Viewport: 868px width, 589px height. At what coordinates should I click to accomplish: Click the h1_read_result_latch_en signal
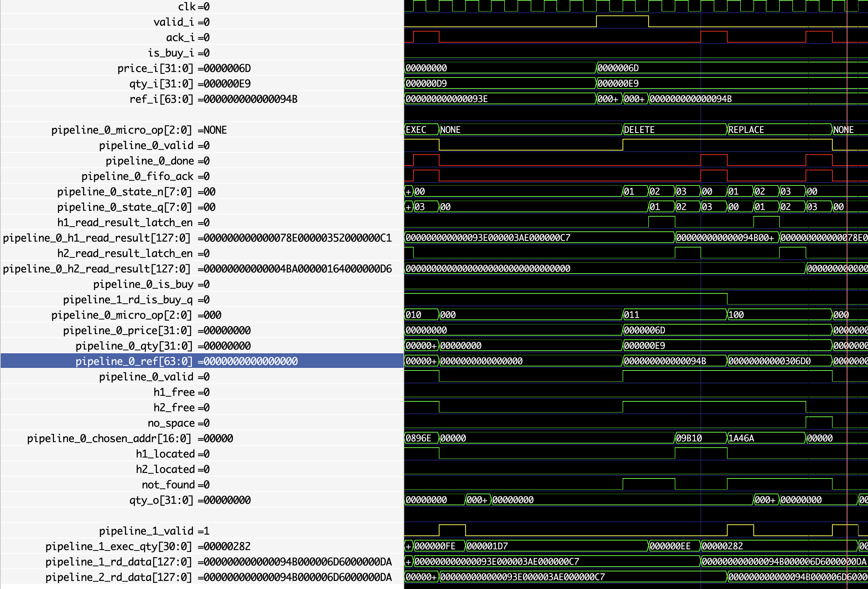pos(202,223)
